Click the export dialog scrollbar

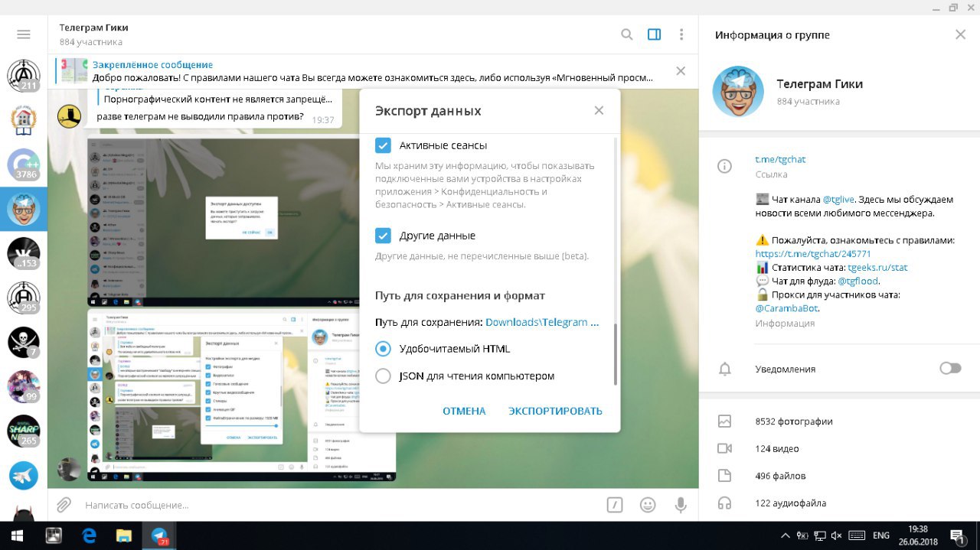coord(615,353)
